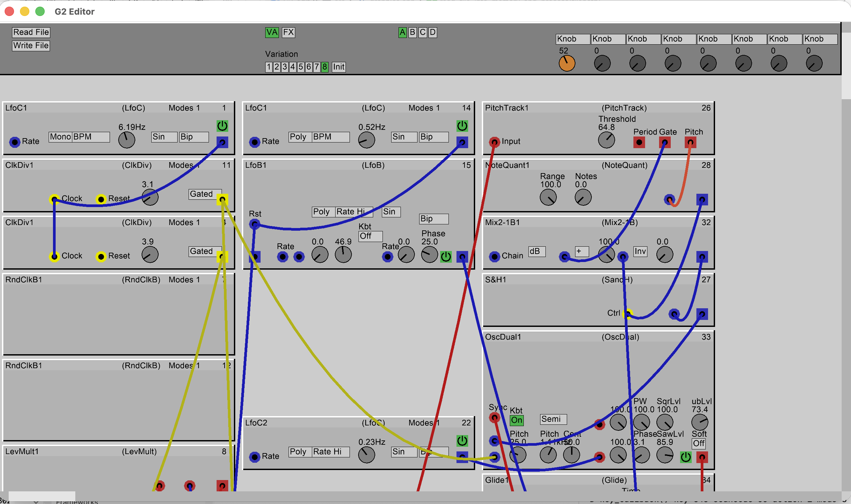
Task: Click the PitchTrack1 Period output connector
Action: (639, 142)
